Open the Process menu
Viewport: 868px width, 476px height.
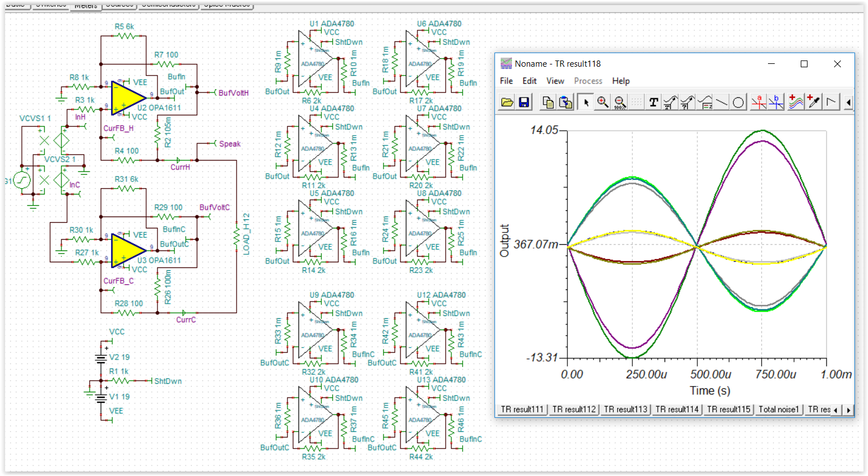588,81
